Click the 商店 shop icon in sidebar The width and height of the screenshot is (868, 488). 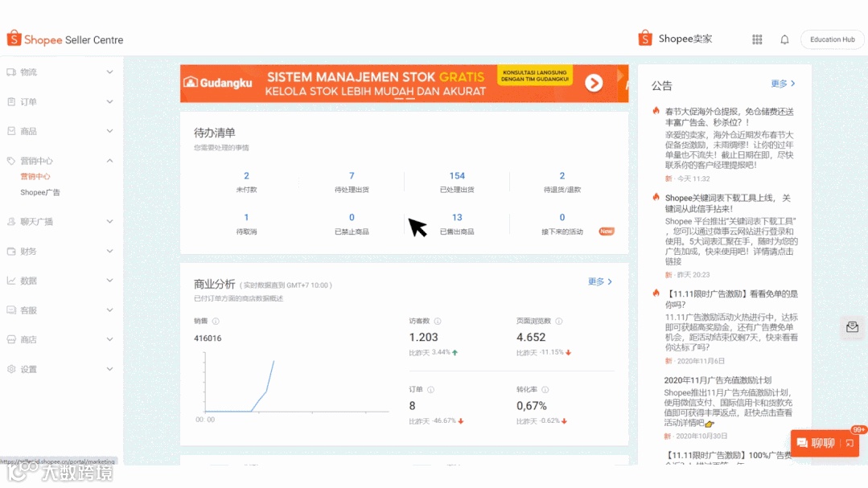click(x=11, y=339)
